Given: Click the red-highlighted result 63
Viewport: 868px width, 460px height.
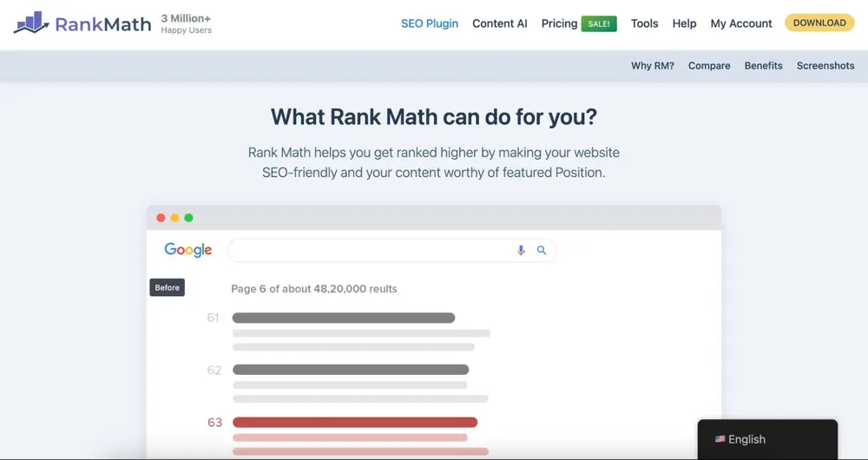Looking at the screenshot, I should (x=355, y=423).
